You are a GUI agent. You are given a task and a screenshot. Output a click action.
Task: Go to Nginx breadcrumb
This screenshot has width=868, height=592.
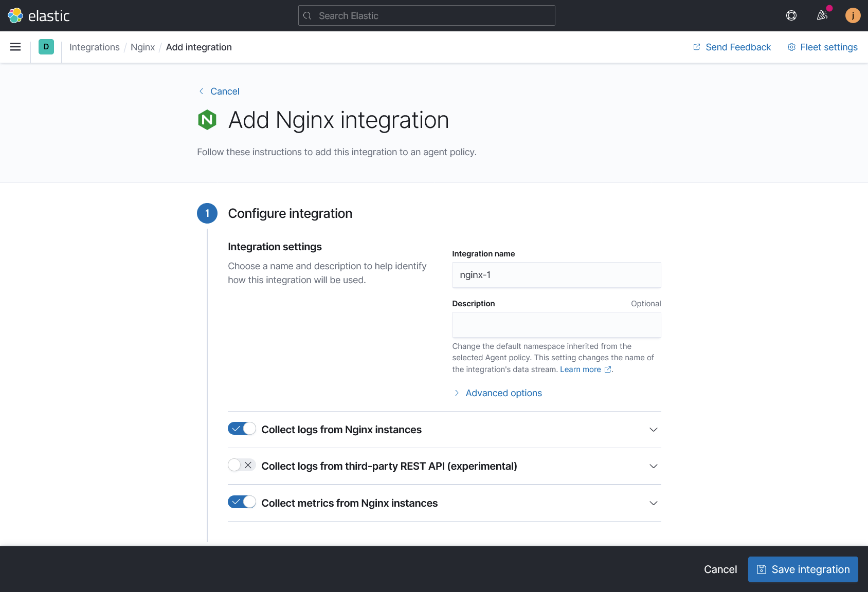pos(142,47)
